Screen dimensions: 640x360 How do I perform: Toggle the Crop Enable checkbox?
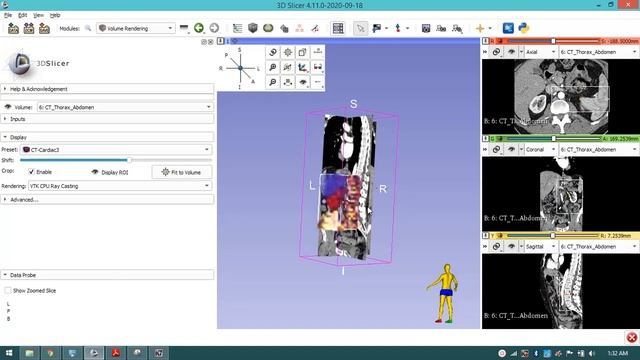(x=31, y=172)
